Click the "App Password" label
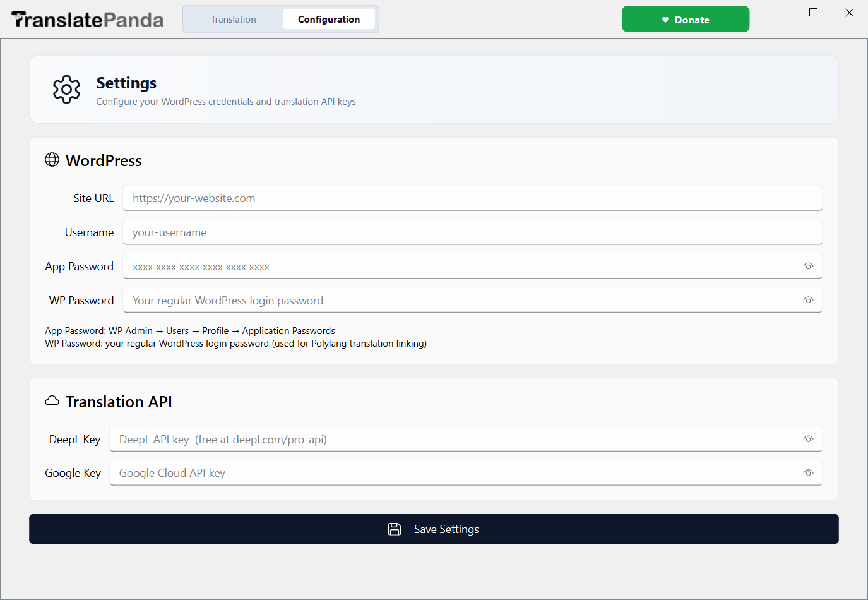Viewport: 868px width, 600px height. click(x=80, y=267)
